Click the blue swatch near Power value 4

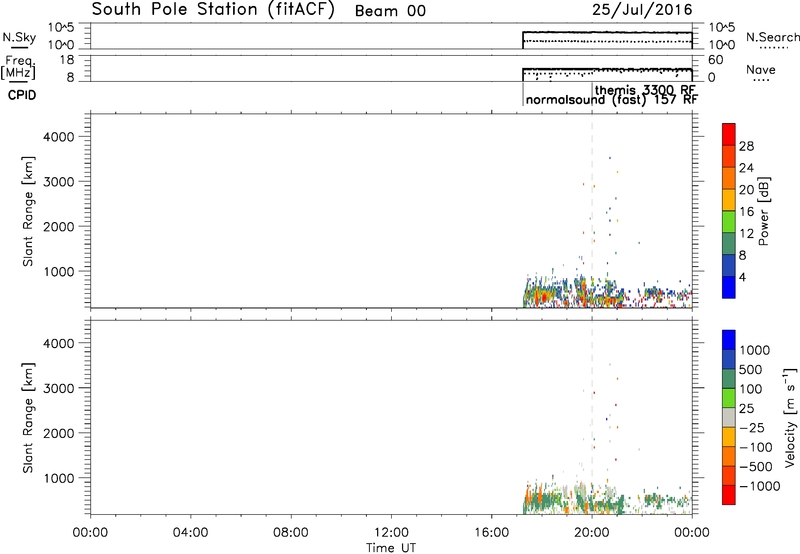(729, 287)
